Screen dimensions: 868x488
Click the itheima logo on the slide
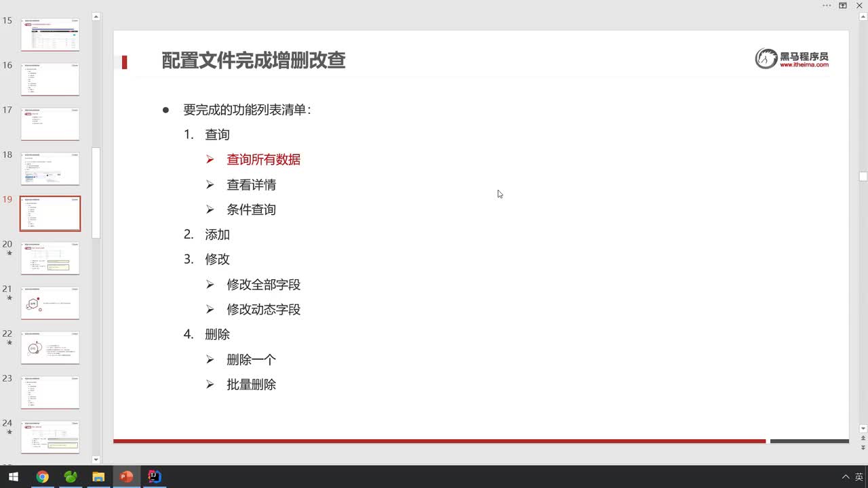[792, 59]
